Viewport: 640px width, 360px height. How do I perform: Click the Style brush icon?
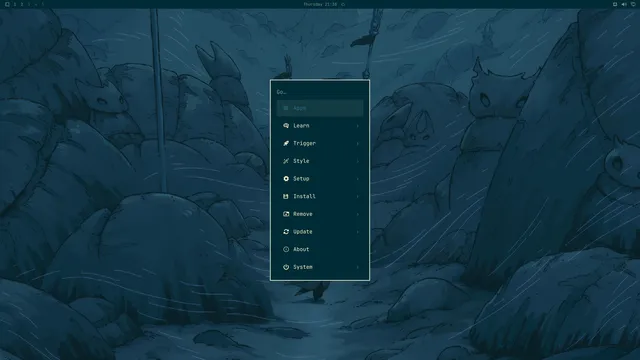(286, 161)
